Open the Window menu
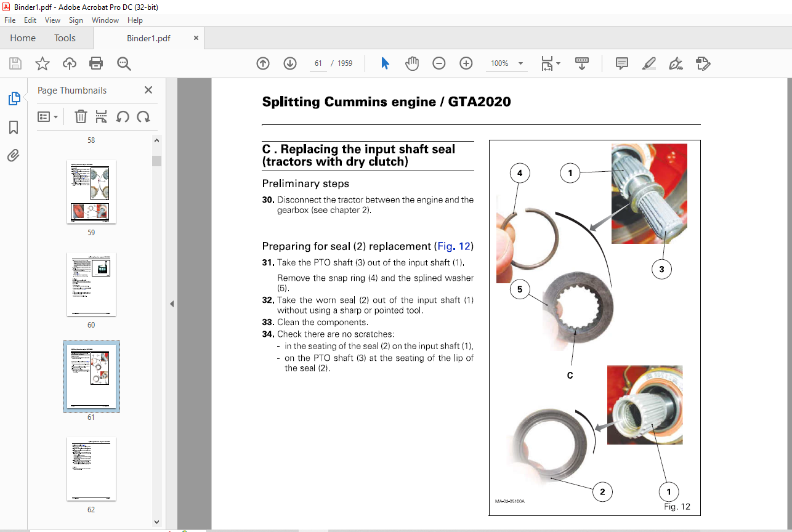The image size is (792, 532). [x=105, y=20]
